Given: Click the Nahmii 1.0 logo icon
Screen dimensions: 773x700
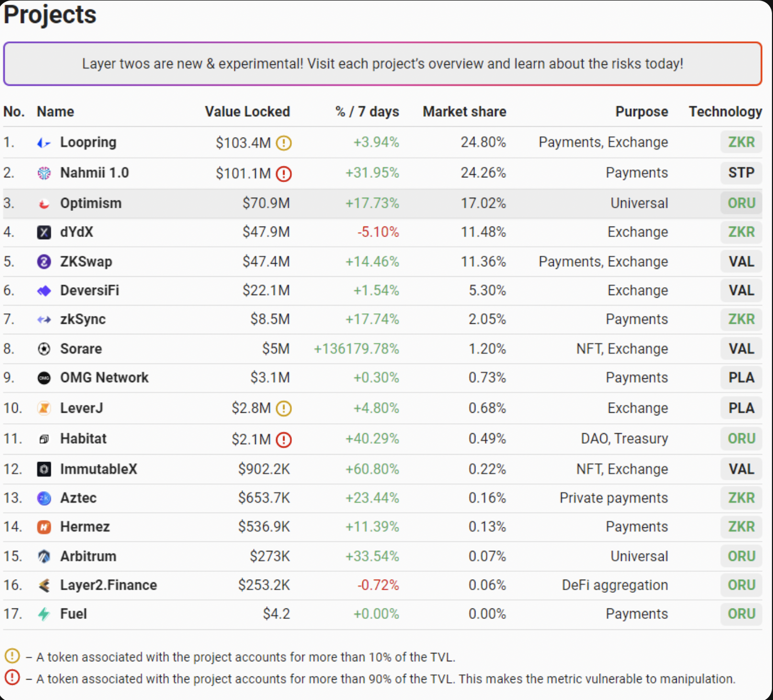Looking at the screenshot, I should click(44, 173).
